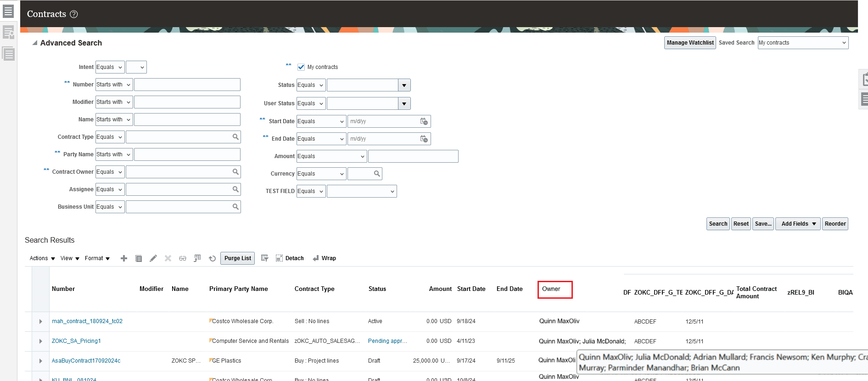The width and height of the screenshot is (868, 381).
Task: Click the query by example filter icon
Action: click(265, 258)
